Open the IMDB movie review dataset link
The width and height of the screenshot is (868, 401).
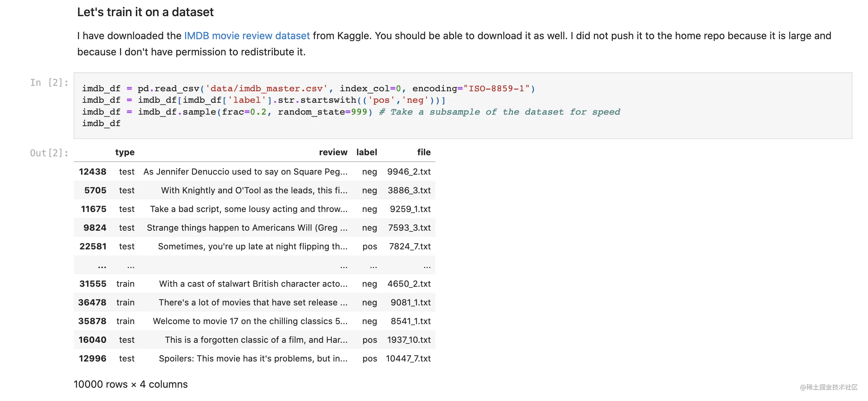click(247, 36)
